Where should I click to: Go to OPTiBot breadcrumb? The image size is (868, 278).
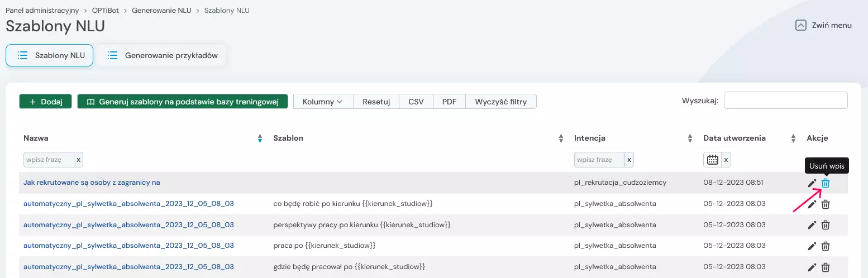click(x=106, y=11)
